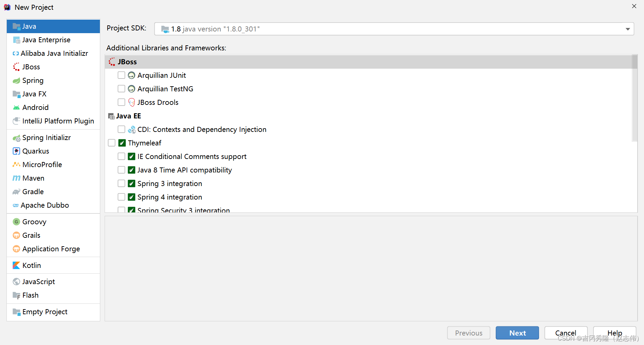Click the Groovy green icon
644x345 pixels.
(16, 222)
